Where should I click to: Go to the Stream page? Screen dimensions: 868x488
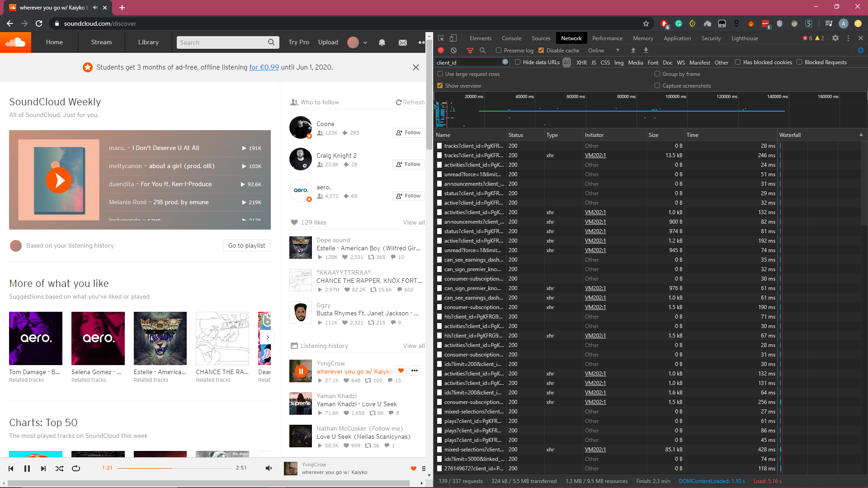[101, 42]
